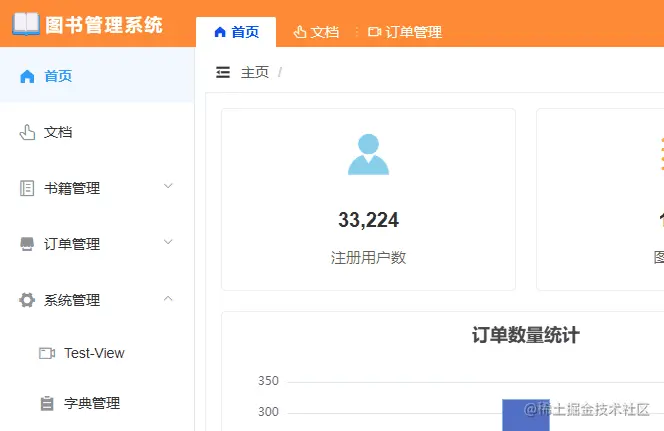
Task: Open 首页 in the sidebar menu
Action: coord(97,76)
